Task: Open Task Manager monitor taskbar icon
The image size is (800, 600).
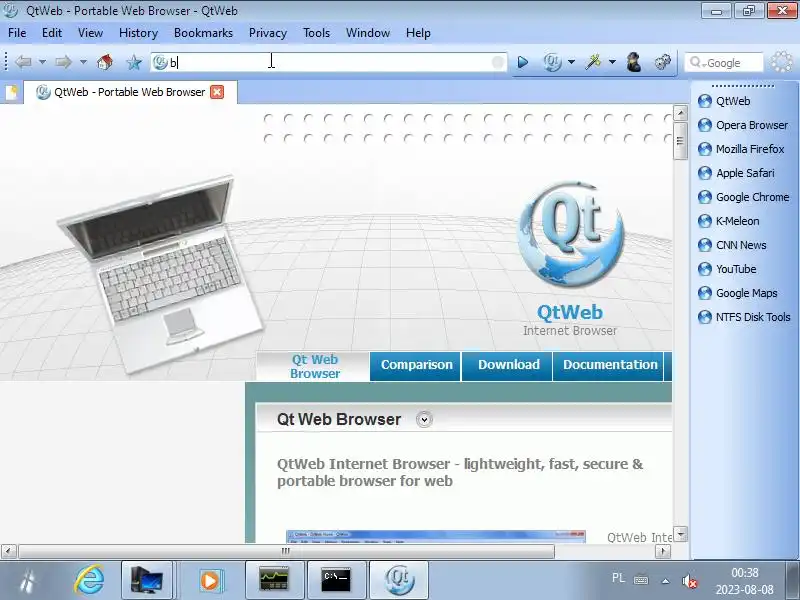Action: point(274,580)
